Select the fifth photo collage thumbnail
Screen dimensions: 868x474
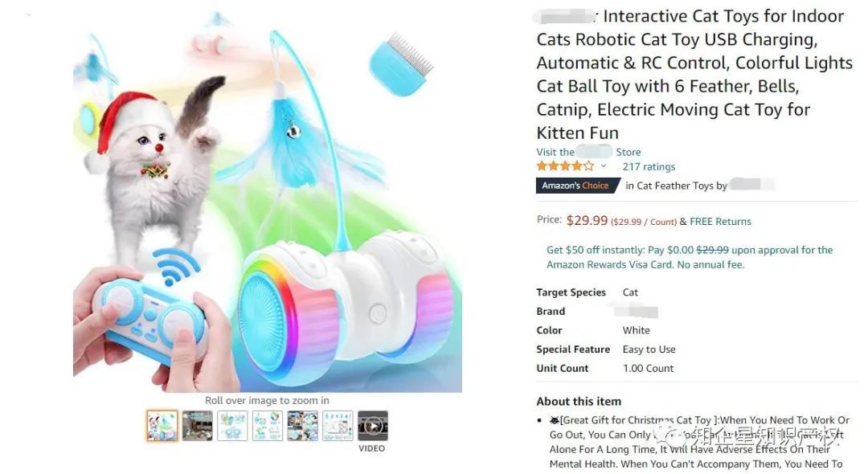[302, 425]
